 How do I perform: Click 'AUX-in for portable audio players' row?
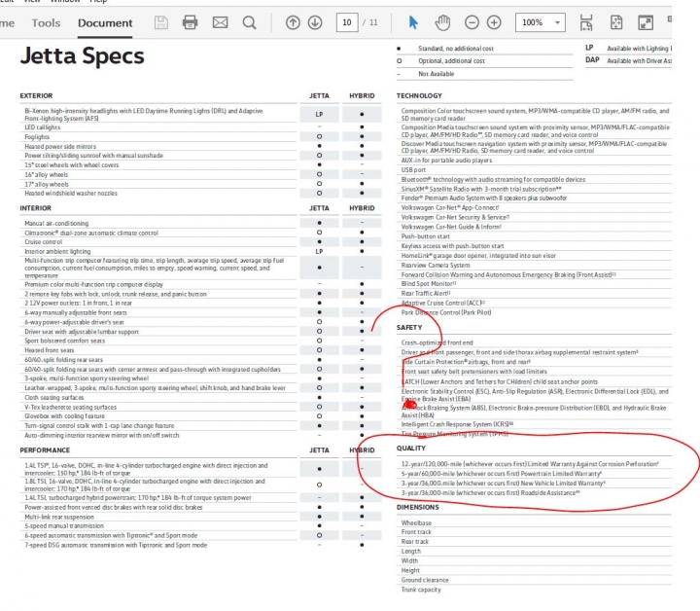pyautogui.click(x=534, y=160)
